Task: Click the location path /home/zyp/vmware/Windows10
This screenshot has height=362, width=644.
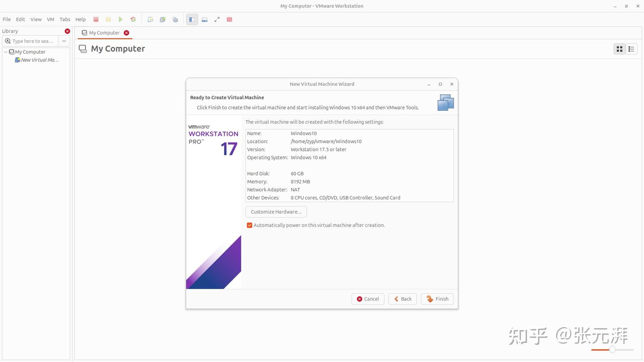Action: coord(326,141)
